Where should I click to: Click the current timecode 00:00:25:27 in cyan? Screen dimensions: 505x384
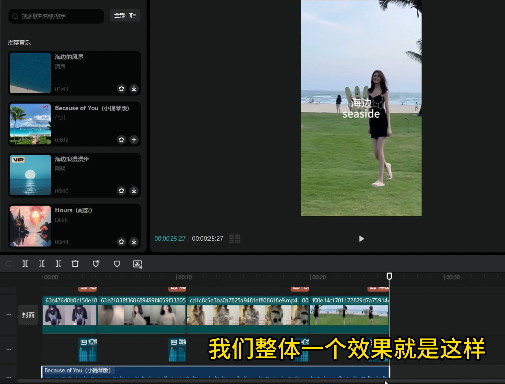tap(170, 239)
